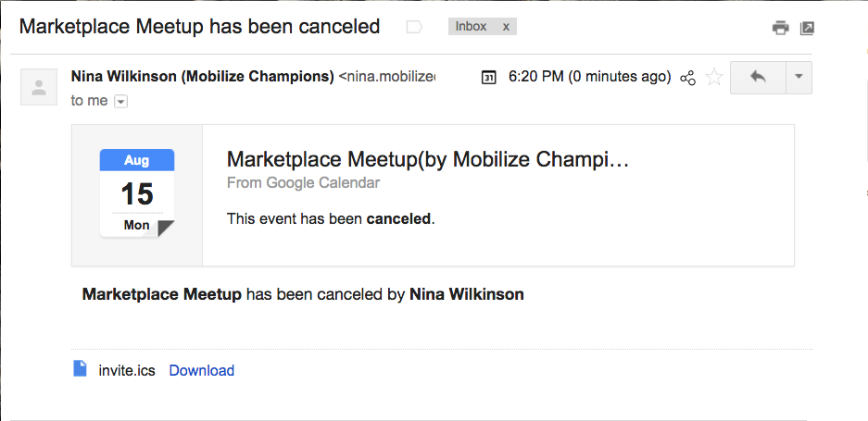Print this canceled meetup email
The height and width of the screenshot is (421, 868).
[x=781, y=28]
